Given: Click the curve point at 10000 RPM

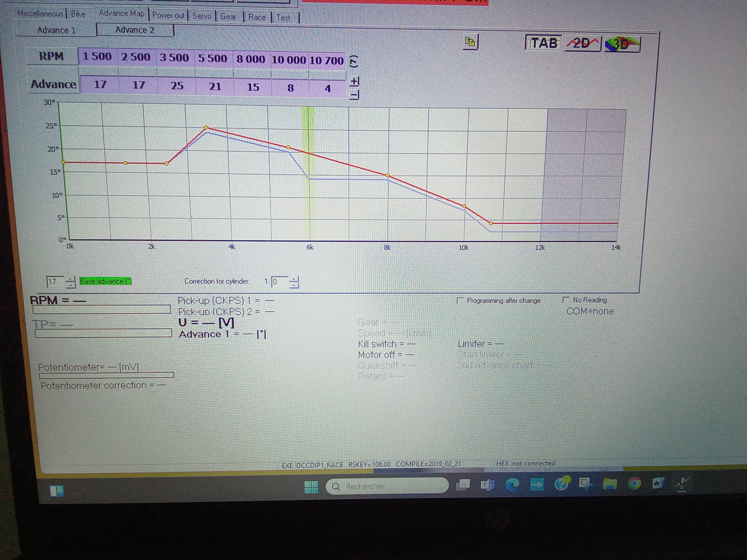Looking at the screenshot, I should (464, 206).
